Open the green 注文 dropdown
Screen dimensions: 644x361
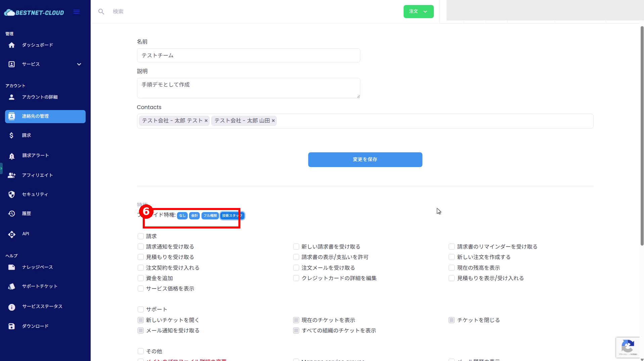click(x=418, y=12)
